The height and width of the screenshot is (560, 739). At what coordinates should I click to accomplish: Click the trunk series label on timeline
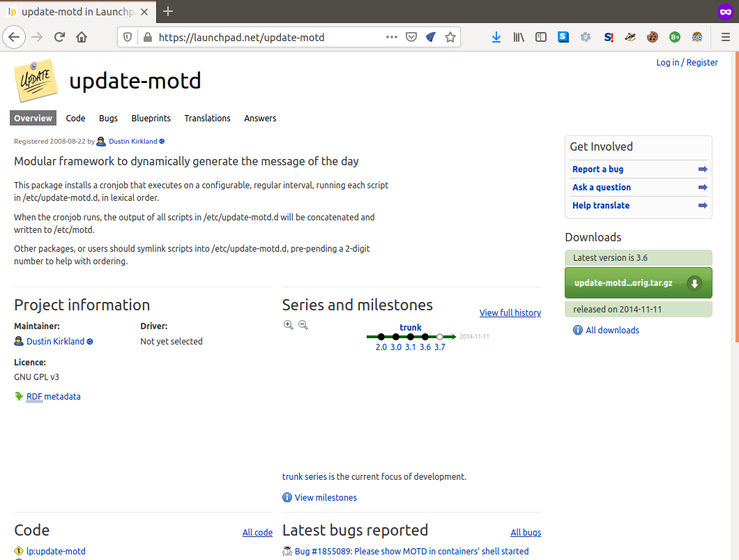click(x=411, y=327)
